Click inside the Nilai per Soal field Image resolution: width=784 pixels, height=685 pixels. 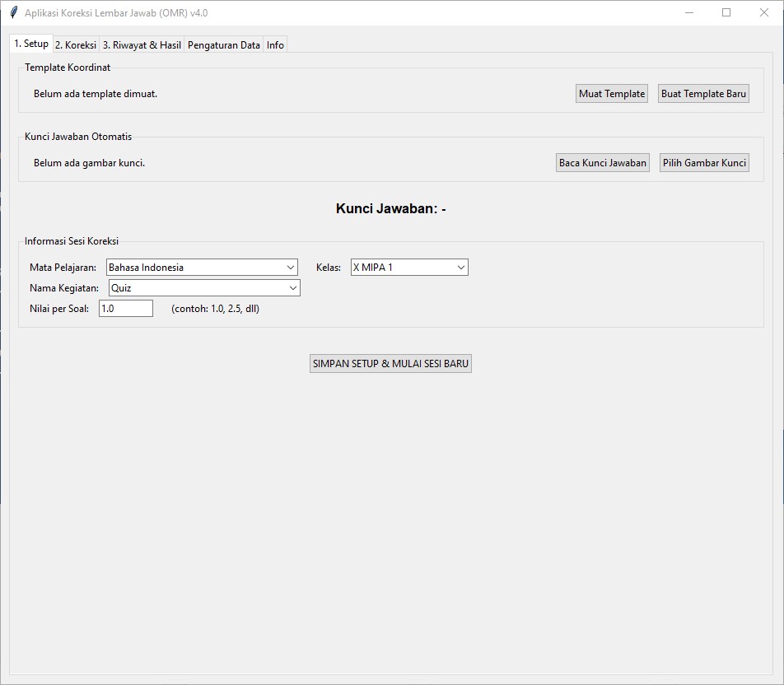(124, 308)
